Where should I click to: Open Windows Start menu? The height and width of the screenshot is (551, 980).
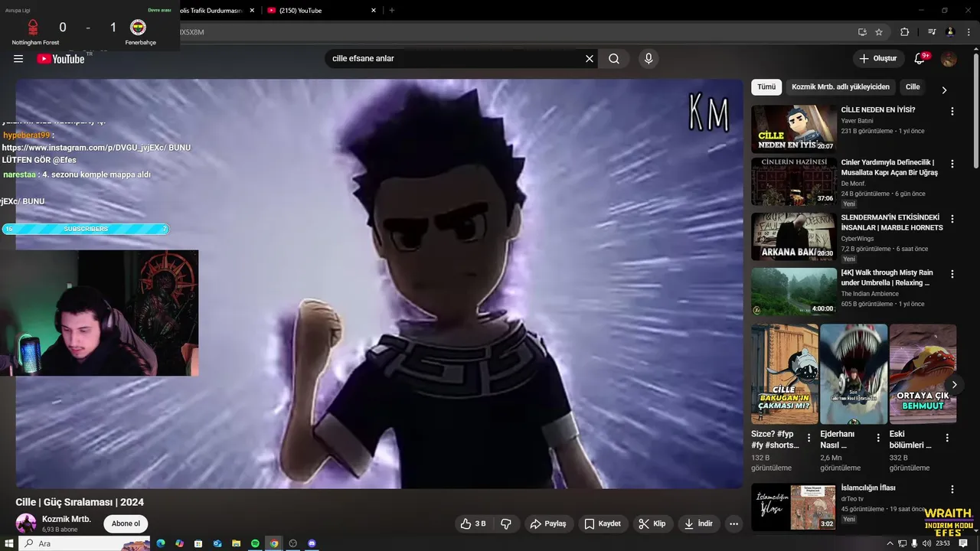tap(8, 543)
